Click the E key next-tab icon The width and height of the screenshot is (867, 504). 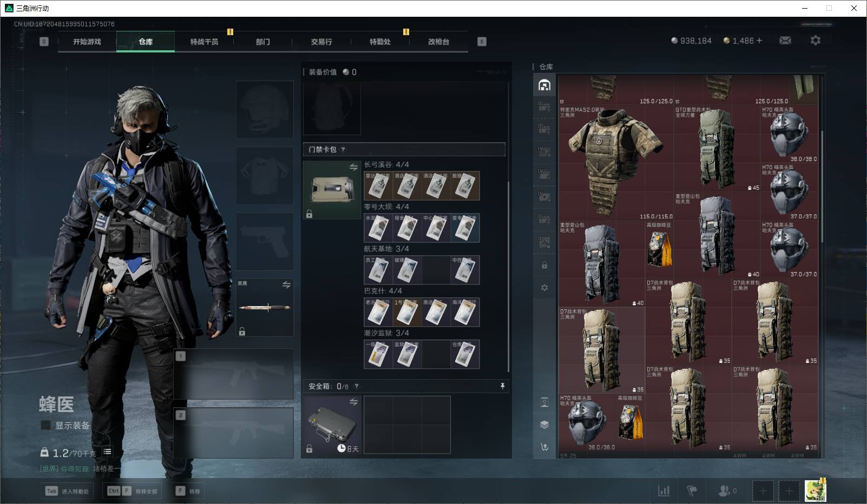click(x=482, y=42)
